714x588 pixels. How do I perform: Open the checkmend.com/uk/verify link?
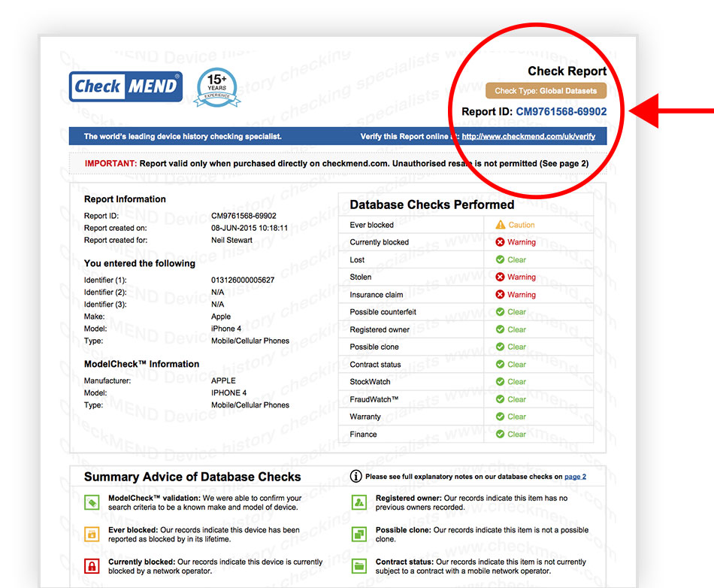[x=528, y=137]
